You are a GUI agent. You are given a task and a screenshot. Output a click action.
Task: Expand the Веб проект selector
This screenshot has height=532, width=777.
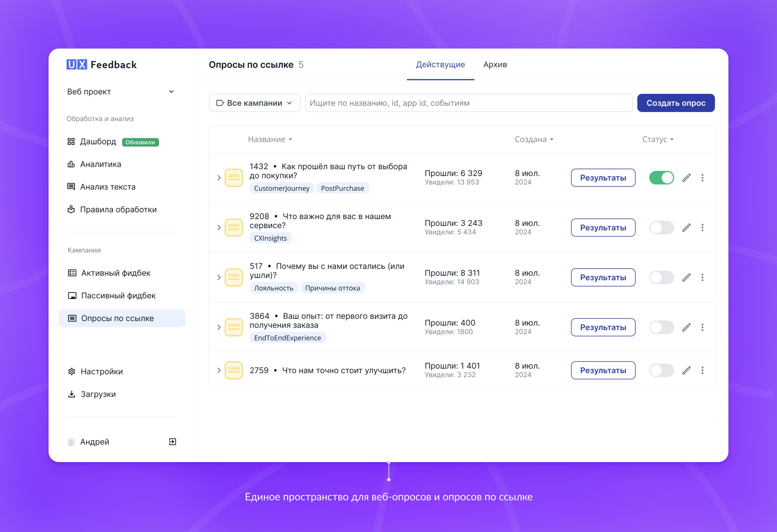coord(121,92)
